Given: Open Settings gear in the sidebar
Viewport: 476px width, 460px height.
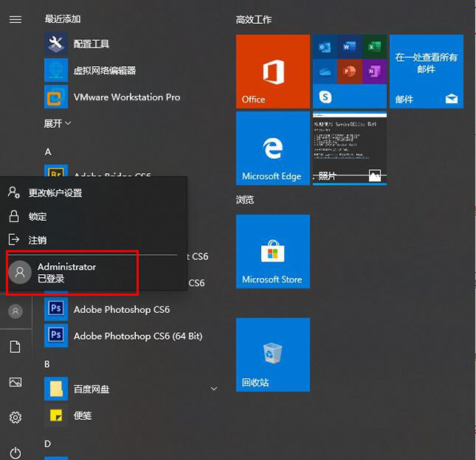Looking at the screenshot, I should pyautogui.click(x=15, y=418).
